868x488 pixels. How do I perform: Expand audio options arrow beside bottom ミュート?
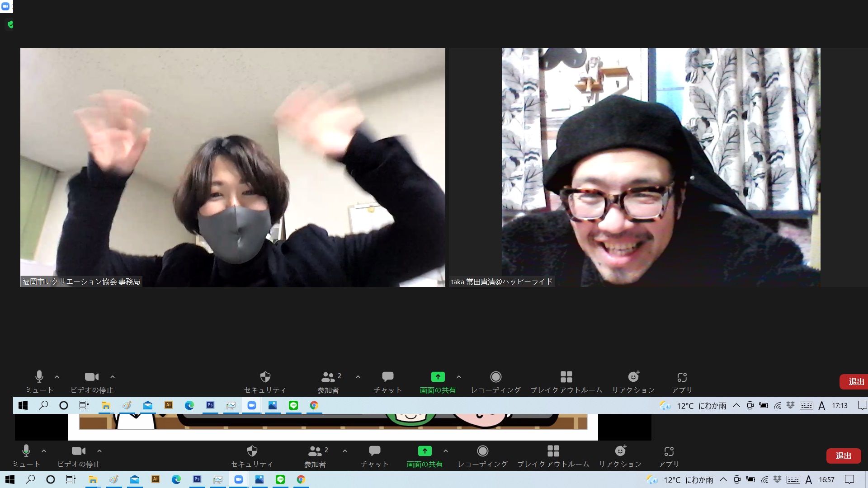[44, 451]
